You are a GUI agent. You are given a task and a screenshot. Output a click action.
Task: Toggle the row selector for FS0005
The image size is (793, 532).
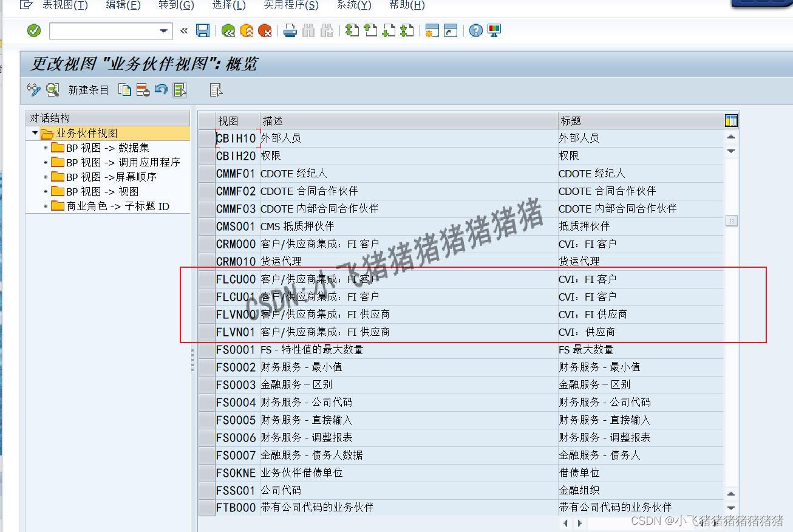tap(207, 420)
